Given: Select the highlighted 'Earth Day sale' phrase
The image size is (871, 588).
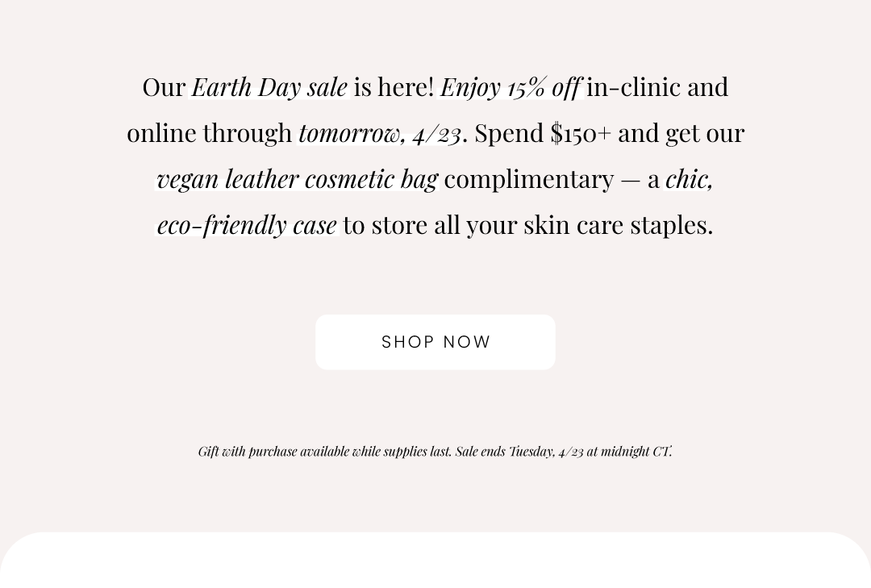Looking at the screenshot, I should [x=269, y=87].
